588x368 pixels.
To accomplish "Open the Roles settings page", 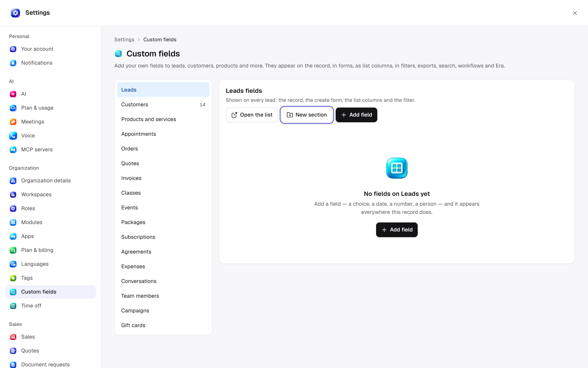I will 51,208.
